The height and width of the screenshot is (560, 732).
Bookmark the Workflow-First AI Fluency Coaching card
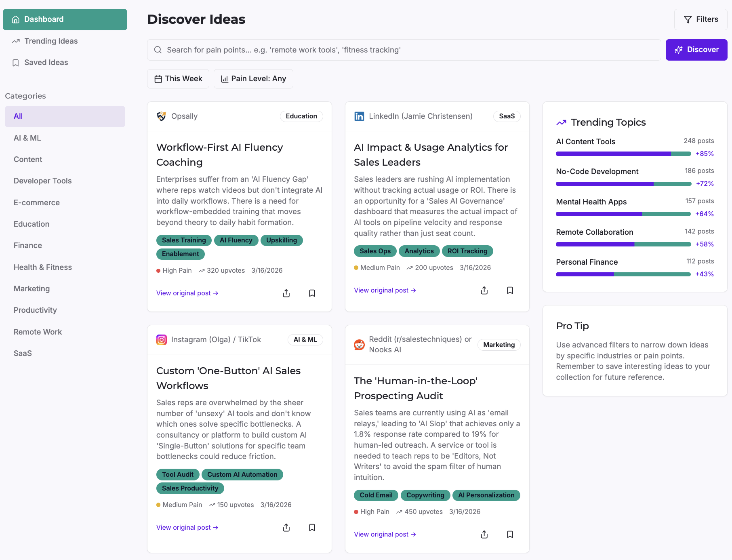tap(312, 293)
